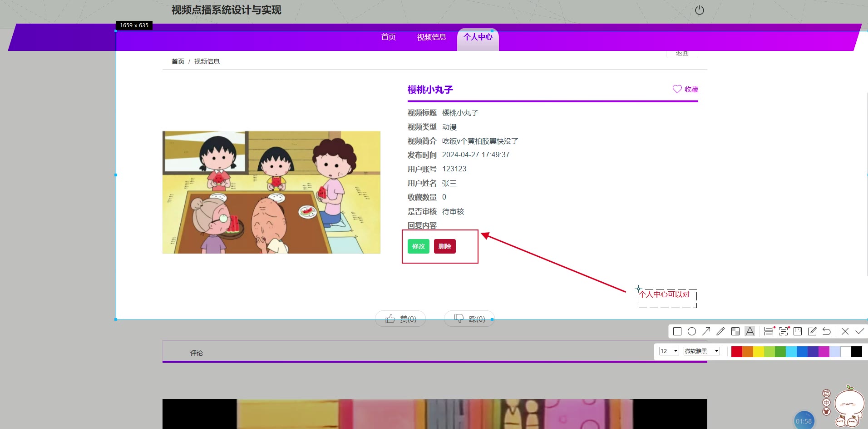
Task: Click the 返回 back button
Action: click(x=682, y=54)
